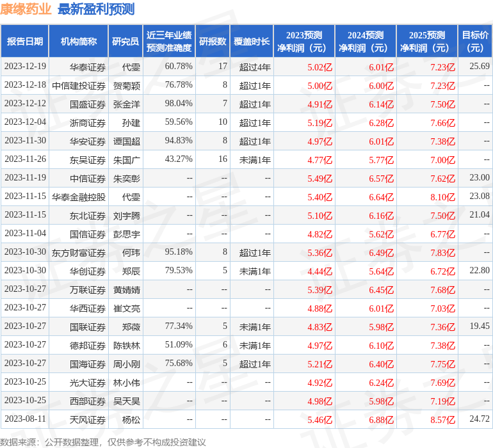Click the 华泰金融控股 institution cell
Viewport: 493px width, 448px height.
click(x=79, y=197)
